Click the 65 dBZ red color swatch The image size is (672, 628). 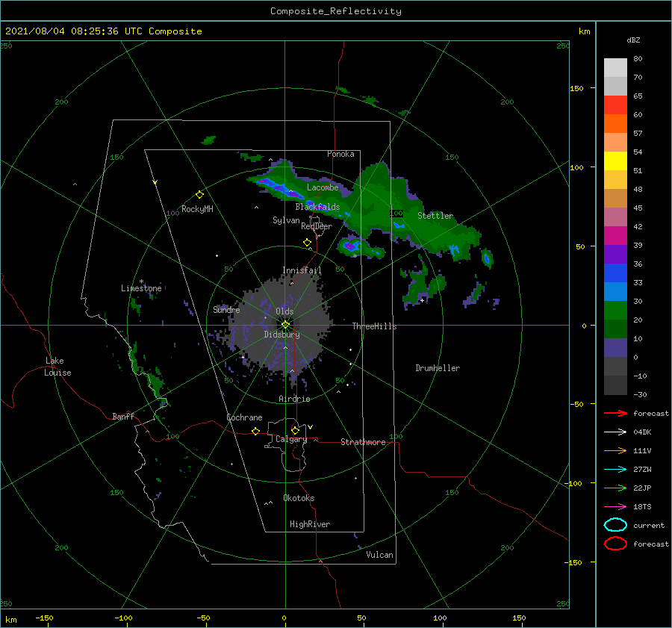pos(615,105)
